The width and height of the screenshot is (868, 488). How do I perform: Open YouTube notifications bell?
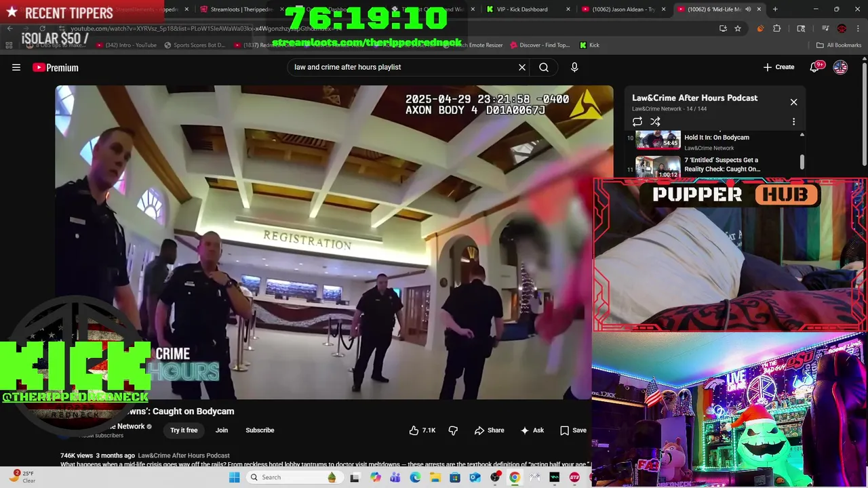click(x=816, y=67)
